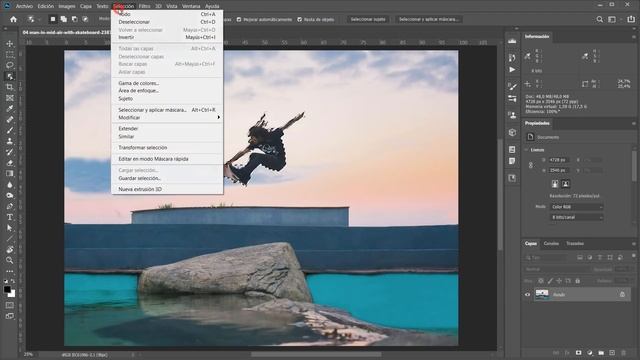Select the Brush tool
The image size is (640, 360).
click(x=9, y=130)
